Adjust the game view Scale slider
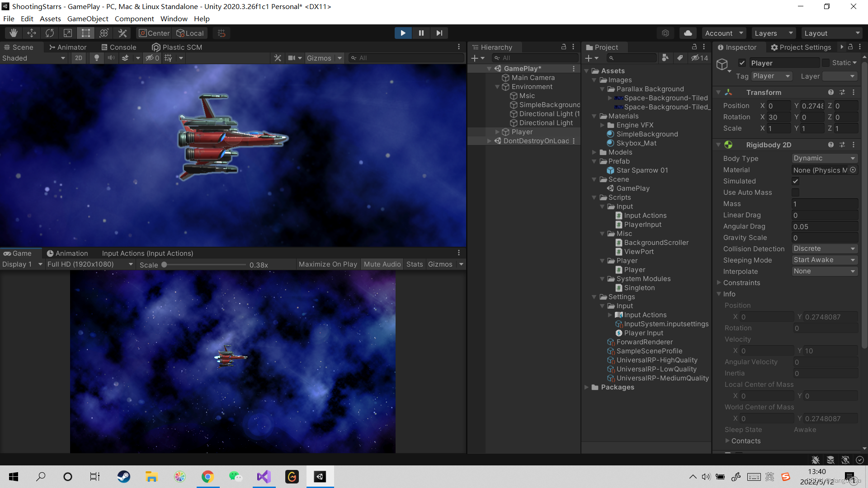 165,265
